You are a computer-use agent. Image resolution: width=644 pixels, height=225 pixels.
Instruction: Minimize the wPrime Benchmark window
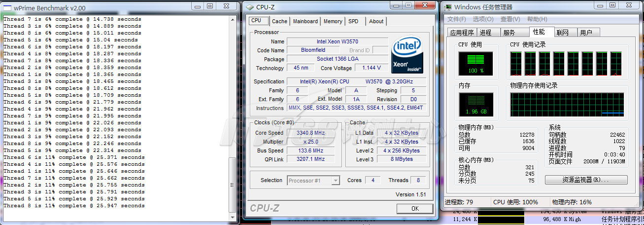pyautogui.click(x=197, y=6)
